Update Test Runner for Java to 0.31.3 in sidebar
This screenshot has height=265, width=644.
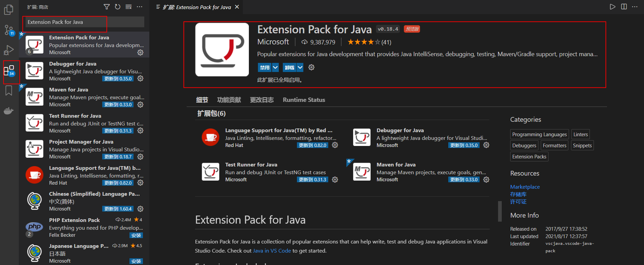(118, 131)
